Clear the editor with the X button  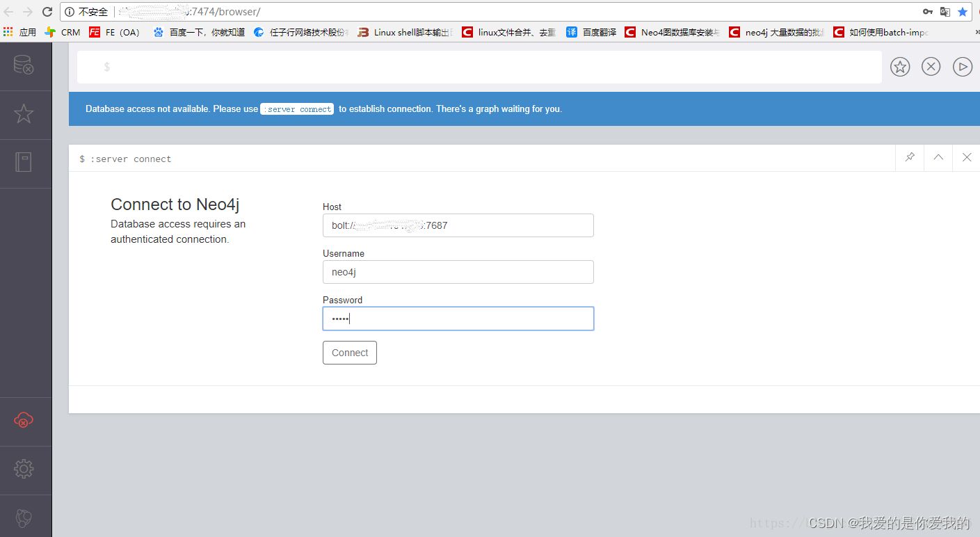[x=931, y=67]
